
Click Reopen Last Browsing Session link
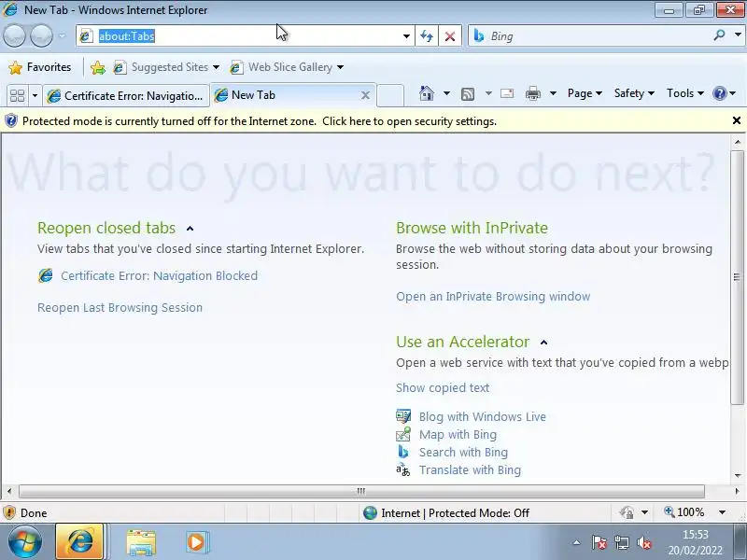point(120,308)
